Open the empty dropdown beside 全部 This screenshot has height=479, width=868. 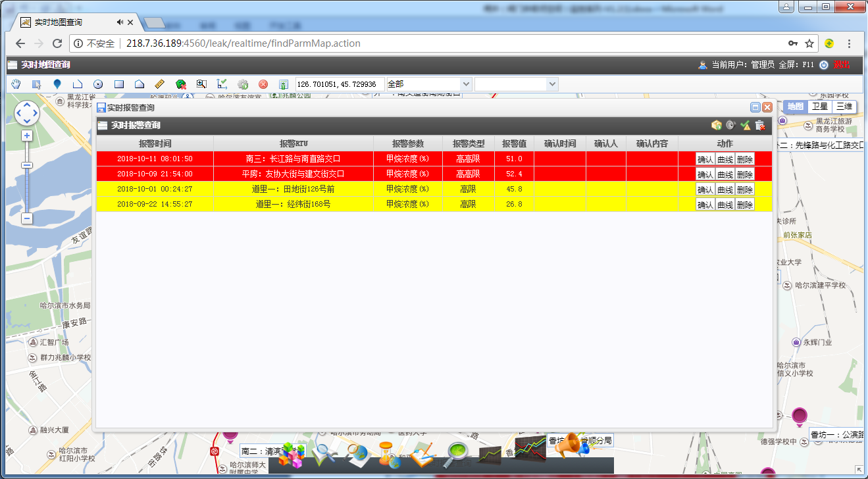tap(552, 84)
